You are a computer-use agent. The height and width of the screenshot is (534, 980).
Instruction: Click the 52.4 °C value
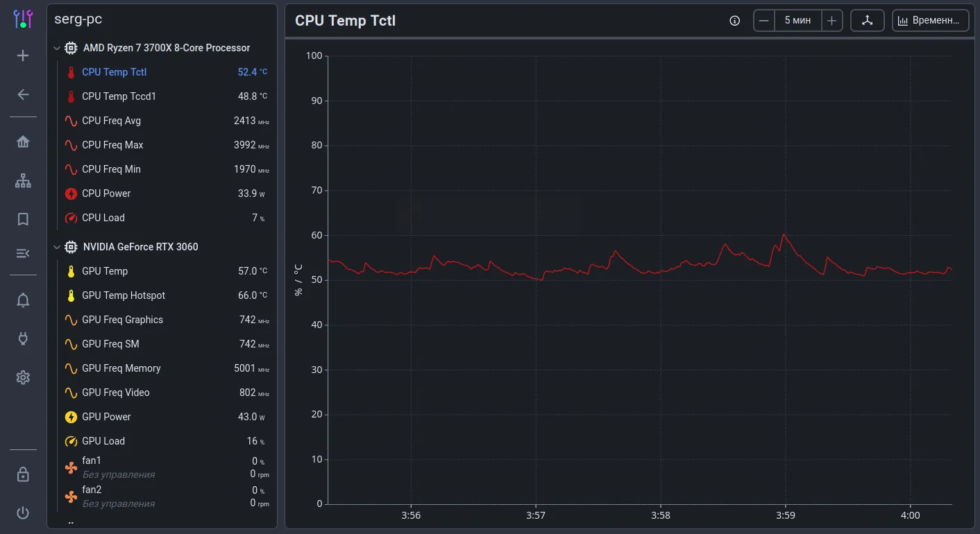(253, 72)
